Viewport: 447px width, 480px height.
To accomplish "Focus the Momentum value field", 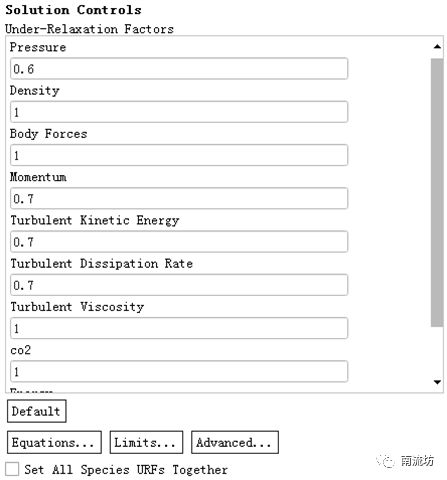I will [x=179, y=199].
